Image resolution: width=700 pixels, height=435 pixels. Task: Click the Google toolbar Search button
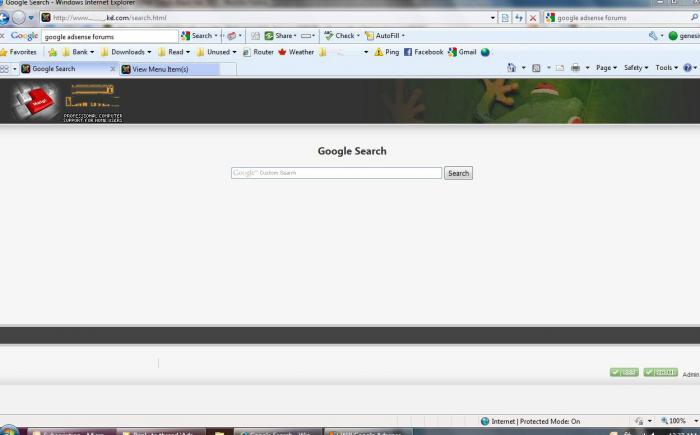point(196,36)
